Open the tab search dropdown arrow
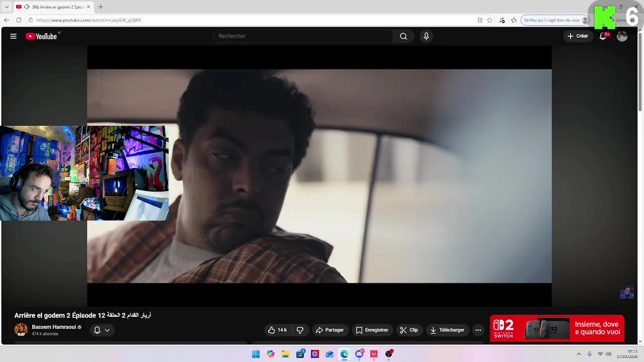Viewport: 644px width, 362px height. pyautogui.click(x=7, y=7)
